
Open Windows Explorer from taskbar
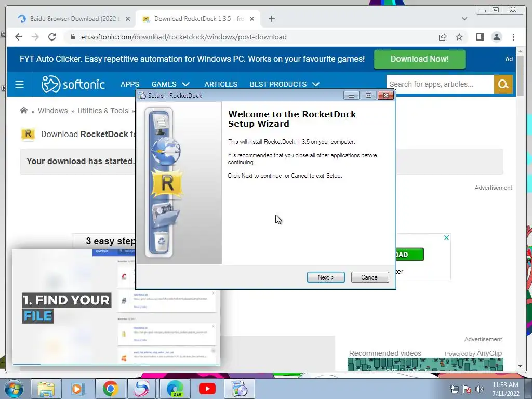pos(46,389)
